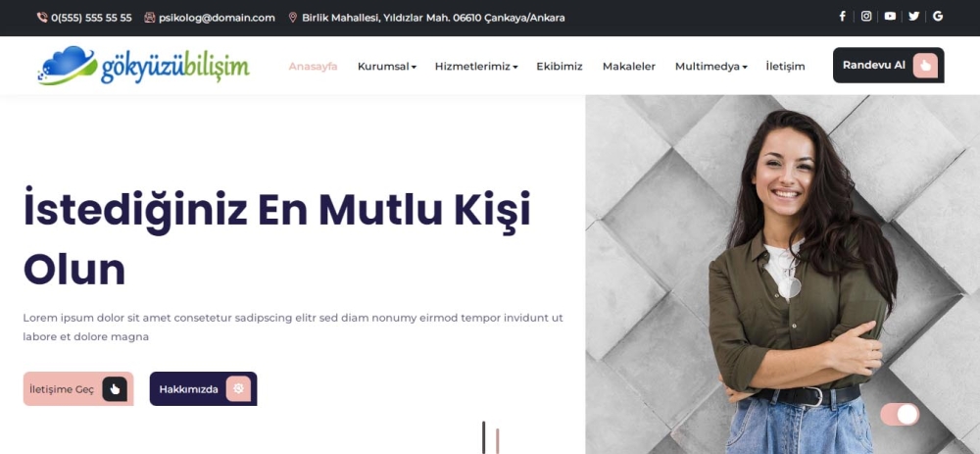This screenshot has width=980, height=454.
Task: Open the Google social icon
Action: click(938, 17)
